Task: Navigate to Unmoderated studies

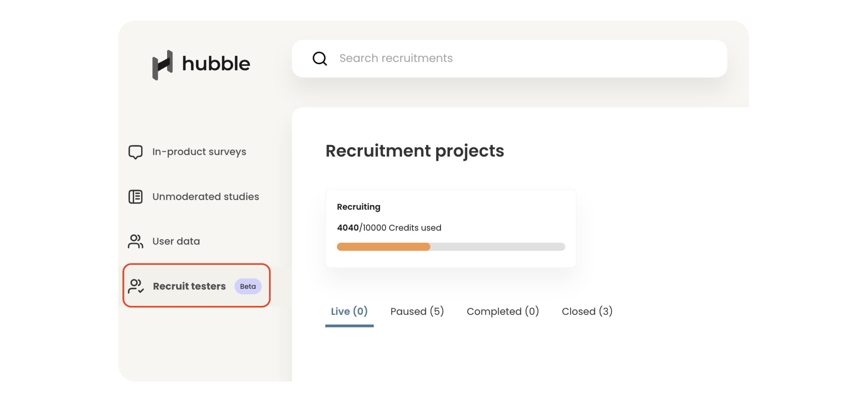Action: click(205, 197)
